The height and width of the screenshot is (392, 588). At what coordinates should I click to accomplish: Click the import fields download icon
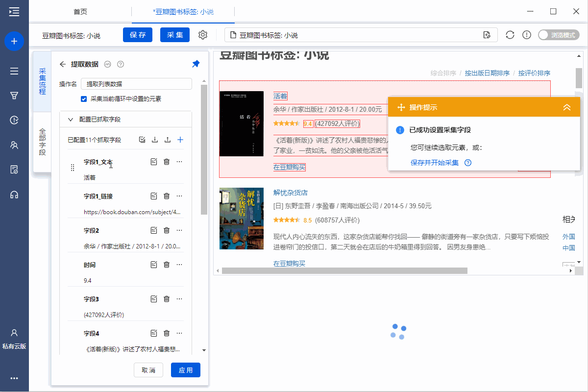click(x=155, y=140)
